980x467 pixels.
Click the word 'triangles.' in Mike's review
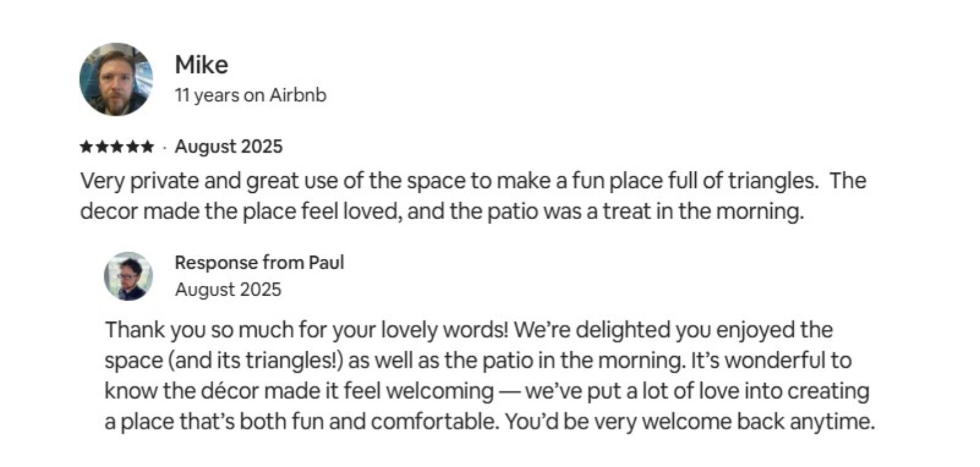(772, 181)
